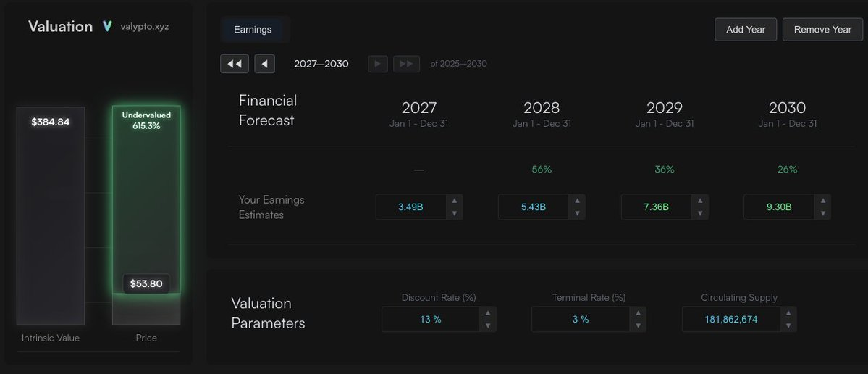Increase the 2029 earnings estimate

click(x=700, y=201)
